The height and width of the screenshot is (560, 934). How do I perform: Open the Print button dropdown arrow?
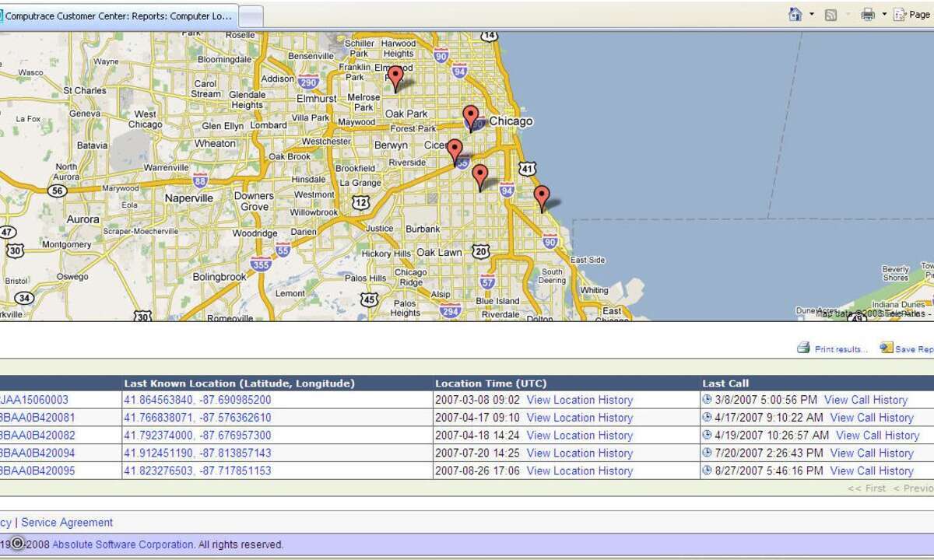pyautogui.click(x=884, y=15)
